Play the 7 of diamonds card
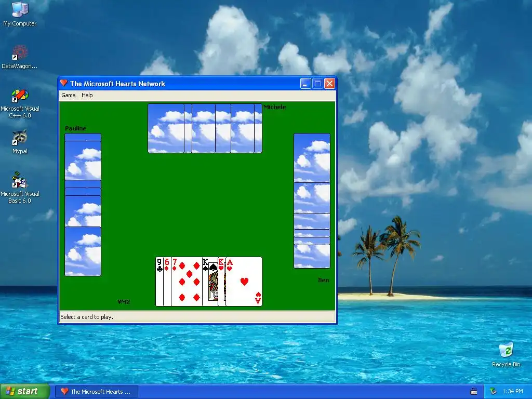532x399 pixels. point(187,282)
